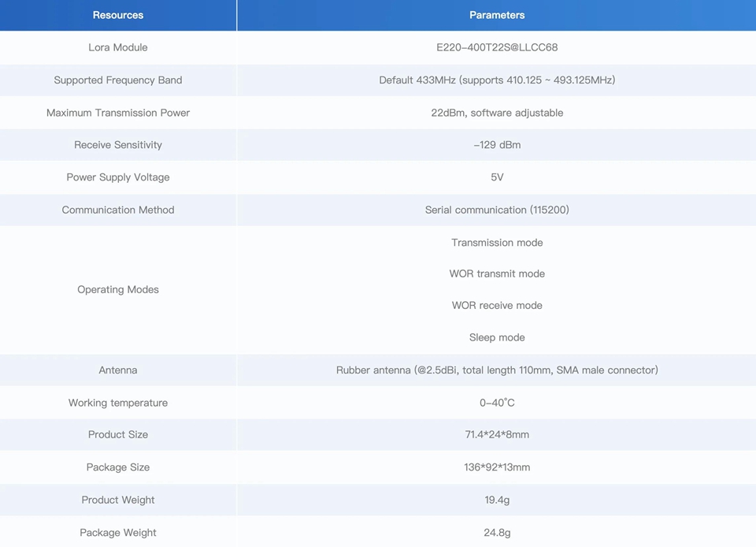Select the Supported Frequency Band label
The width and height of the screenshot is (756, 547).
pos(118,80)
